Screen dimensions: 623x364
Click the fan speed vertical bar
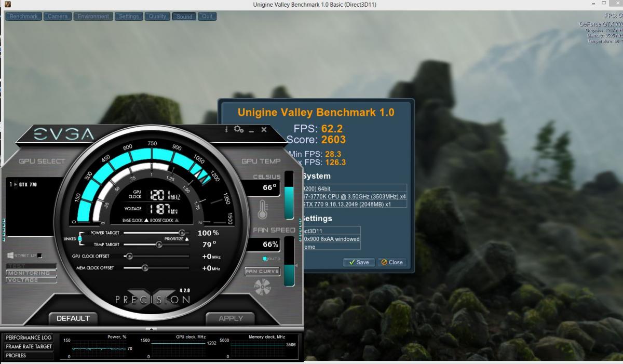(289, 261)
